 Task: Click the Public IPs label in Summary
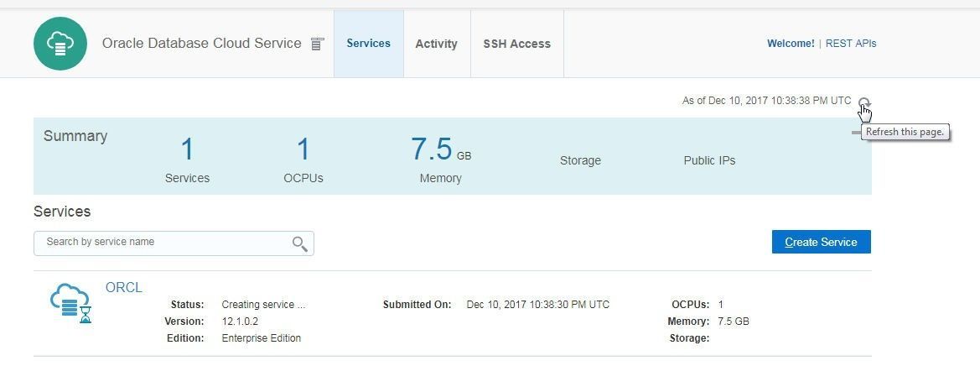[x=709, y=161]
